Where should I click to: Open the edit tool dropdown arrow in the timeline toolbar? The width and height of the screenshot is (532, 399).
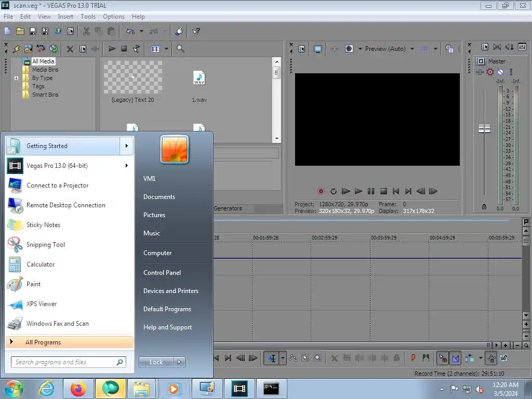click(x=283, y=358)
